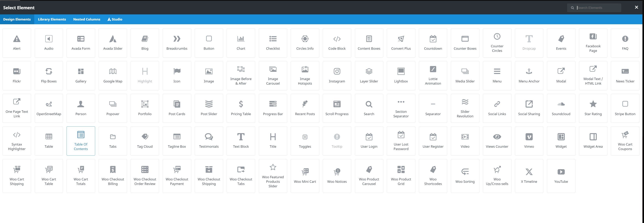This screenshot has height=223, width=644.
Task: Pick the Table Of Contents element
Action: coord(81,141)
